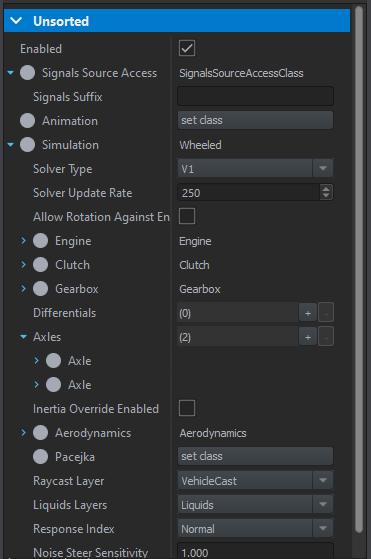Screen dimensions: 371x559
Task: Select the Raycast Layer label
Action: (x=69, y=481)
